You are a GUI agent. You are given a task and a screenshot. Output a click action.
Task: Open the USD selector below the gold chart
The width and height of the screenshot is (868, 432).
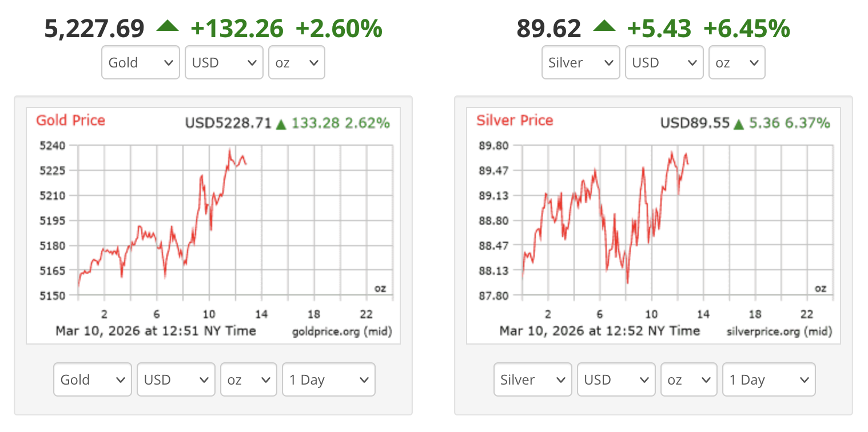click(x=176, y=379)
